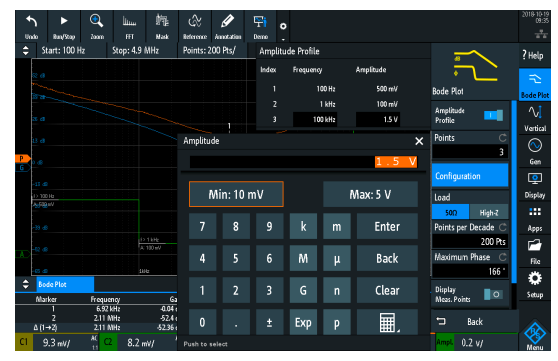
Task: Select the Annotation pencil icon
Action: pos(227,21)
